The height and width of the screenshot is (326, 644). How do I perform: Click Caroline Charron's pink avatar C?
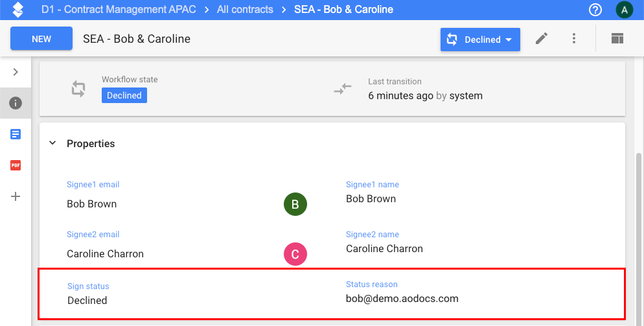pyautogui.click(x=295, y=254)
